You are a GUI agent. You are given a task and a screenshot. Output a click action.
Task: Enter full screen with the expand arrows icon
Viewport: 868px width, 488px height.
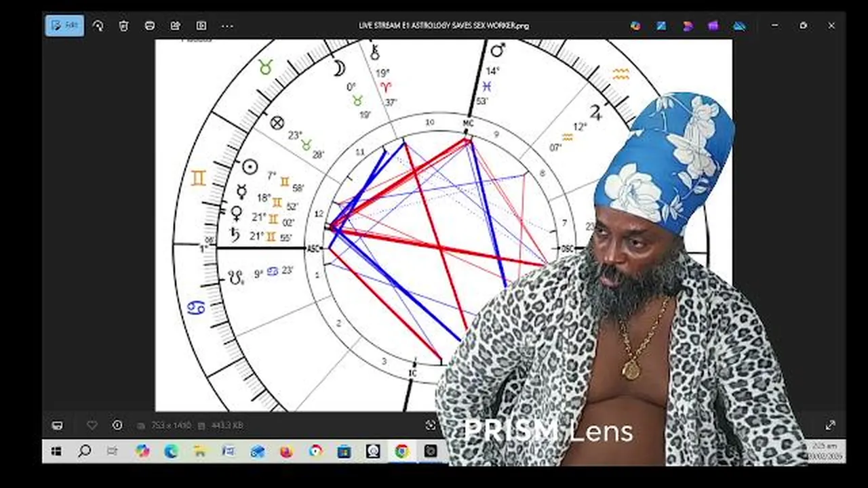coord(831,426)
